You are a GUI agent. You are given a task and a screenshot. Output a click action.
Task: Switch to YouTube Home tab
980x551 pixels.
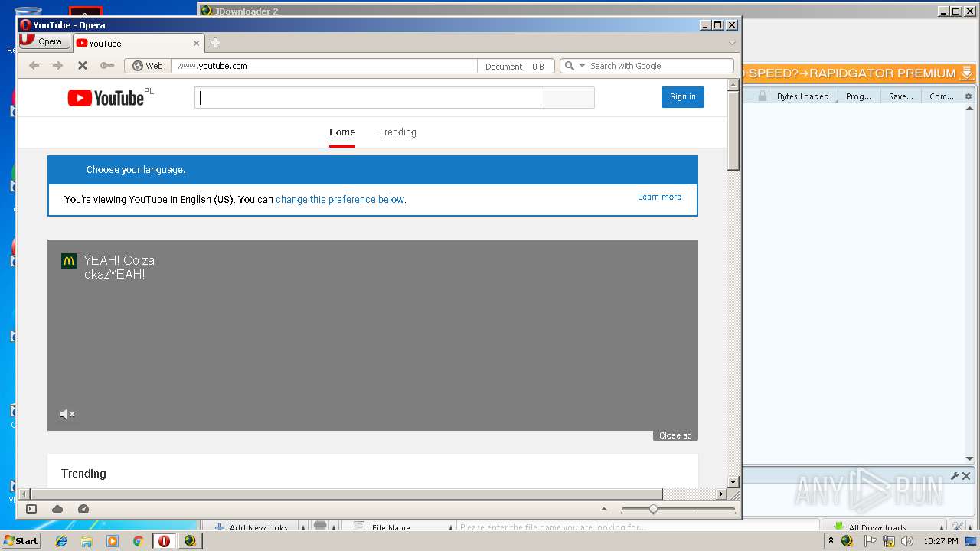342,132
